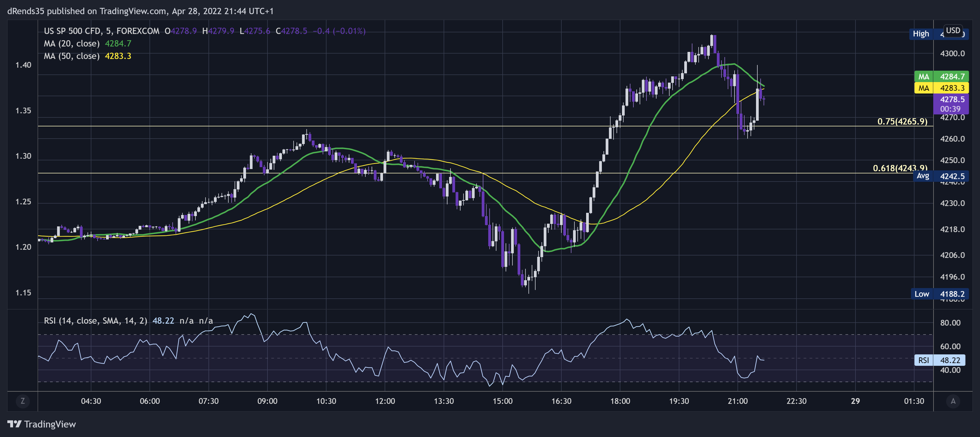The height and width of the screenshot is (437, 980).
Task: Click the 1.20 left scale value
Action: 23,247
